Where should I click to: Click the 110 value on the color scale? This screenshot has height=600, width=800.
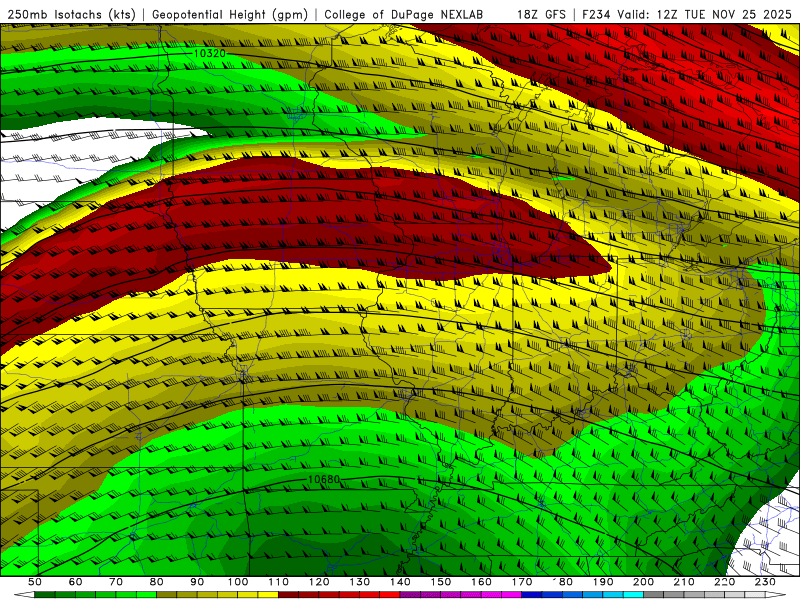(x=279, y=582)
